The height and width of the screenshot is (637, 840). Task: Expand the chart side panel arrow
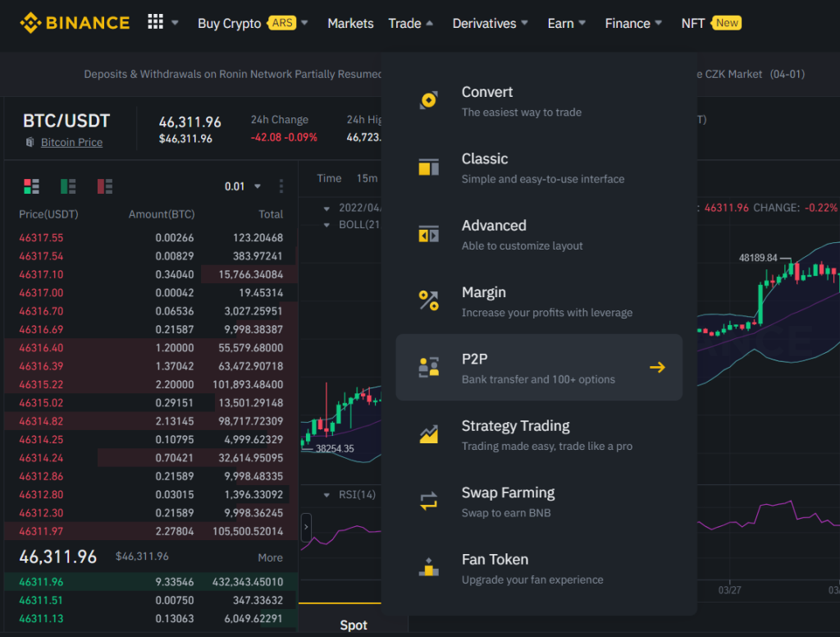coord(306,527)
